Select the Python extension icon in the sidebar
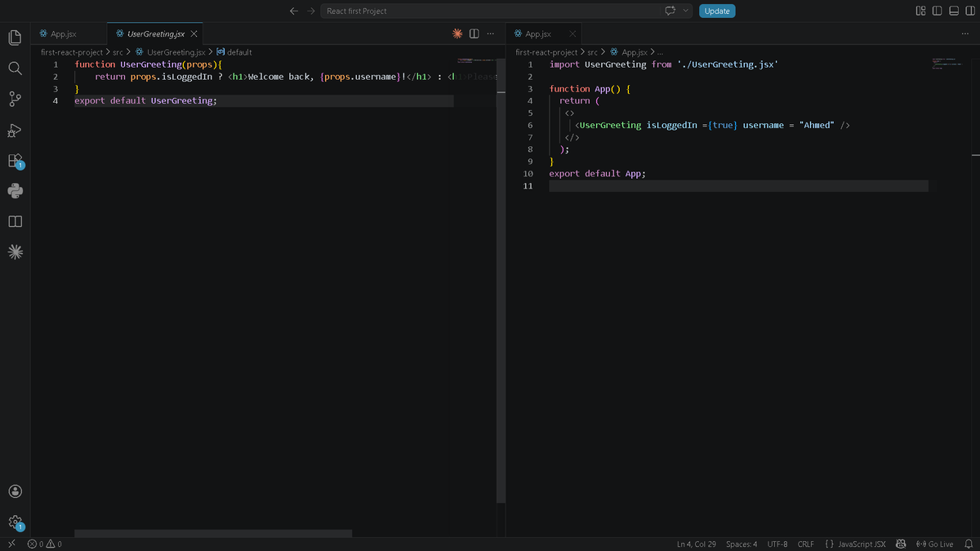 14,190
